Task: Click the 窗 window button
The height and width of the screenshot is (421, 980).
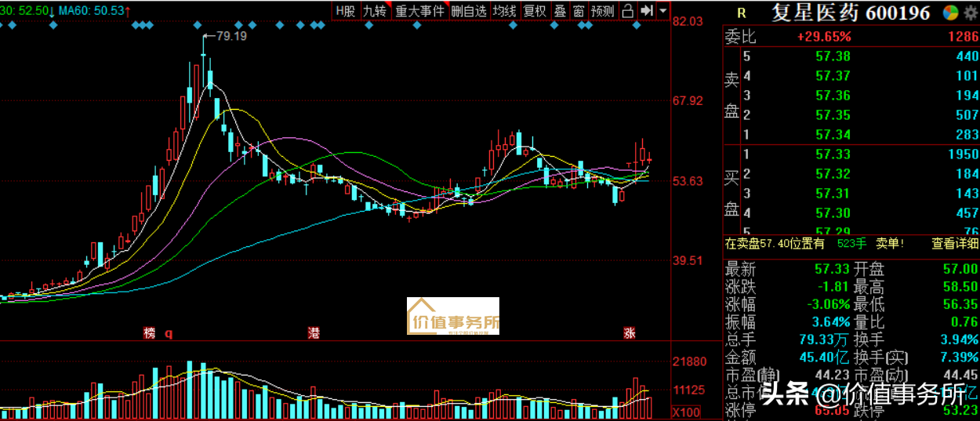Action: pos(579,11)
